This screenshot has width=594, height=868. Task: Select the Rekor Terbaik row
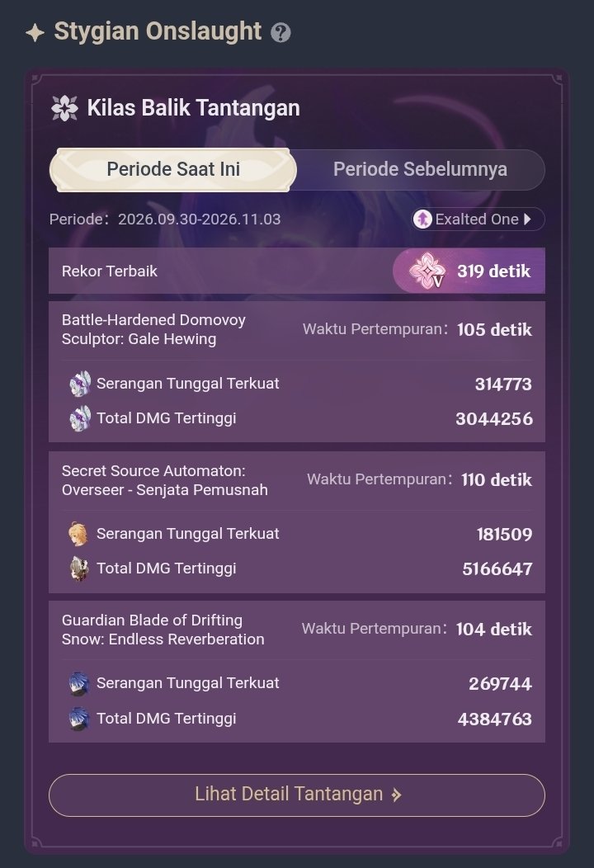pos(297,271)
